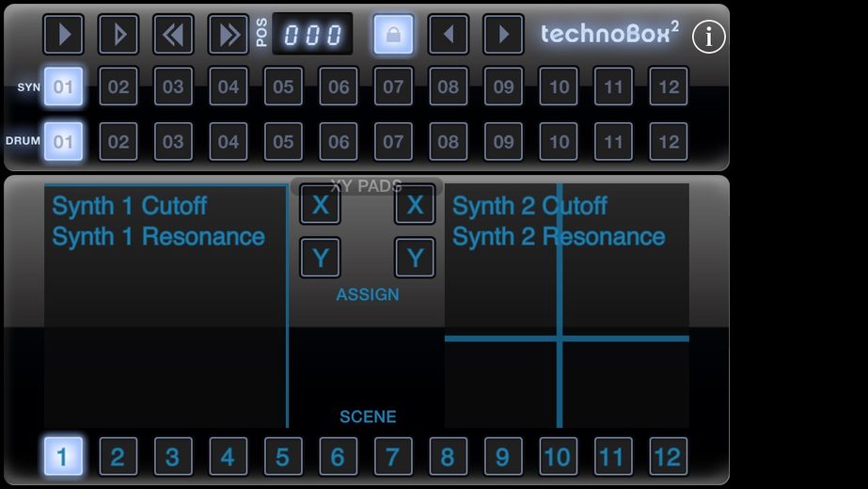Assign Y axis for right XY pad
The width and height of the screenshot is (868, 489).
pos(415,258)
